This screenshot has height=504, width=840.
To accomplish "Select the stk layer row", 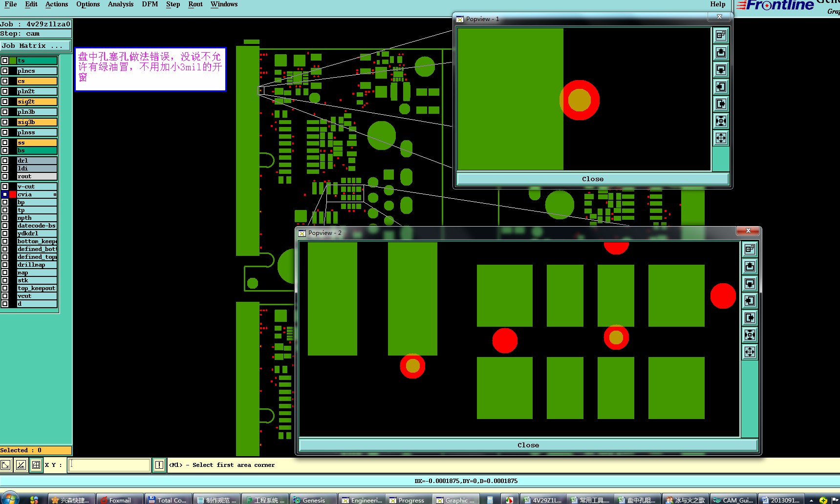I will pyautogui.click(x=37, y=280).
